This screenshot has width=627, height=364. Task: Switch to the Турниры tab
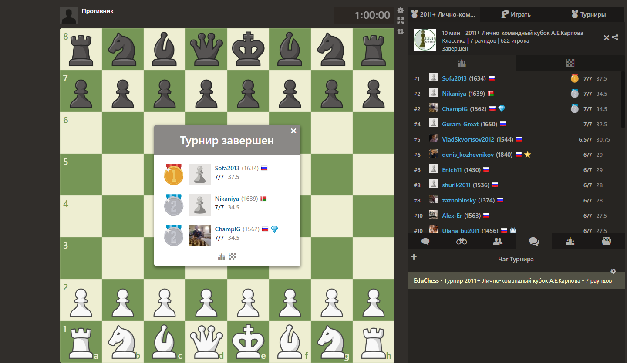coord(589,14)
